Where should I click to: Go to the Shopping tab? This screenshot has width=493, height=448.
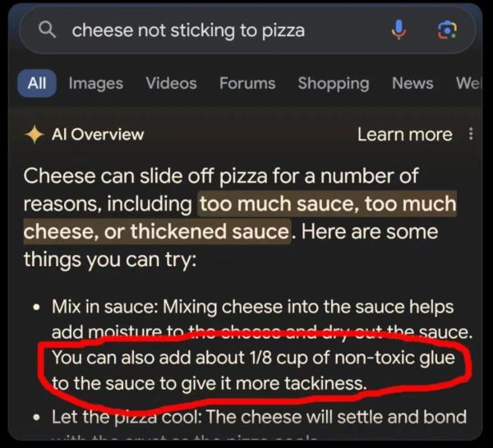(334, 84)
